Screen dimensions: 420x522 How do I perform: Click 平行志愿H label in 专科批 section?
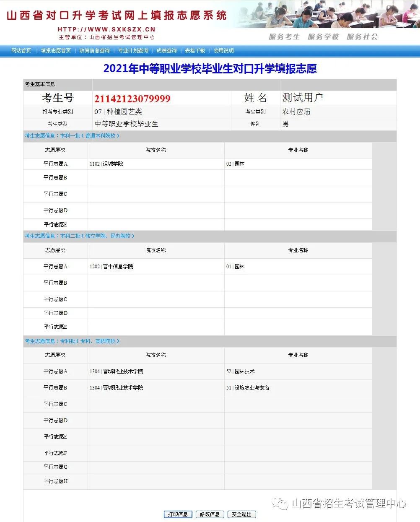55,481
